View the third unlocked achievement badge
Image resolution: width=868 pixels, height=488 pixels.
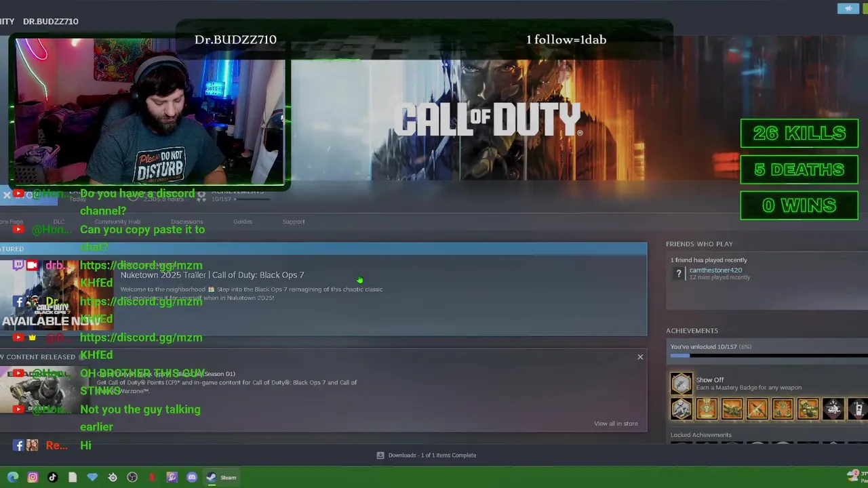click(x=732, y=409)
